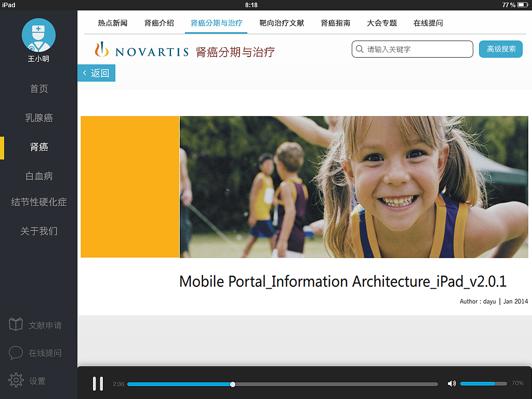Screen dimensions: 532x399
Task: Mute the video with the speaker icon
Action: tap(451, 383)
